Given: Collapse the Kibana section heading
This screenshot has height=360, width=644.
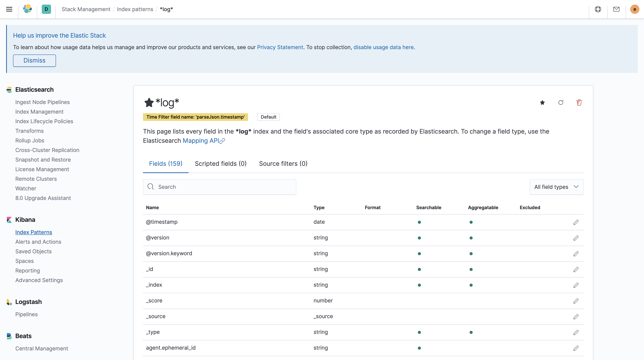Looking at the screenshot, I should point(25,220).
